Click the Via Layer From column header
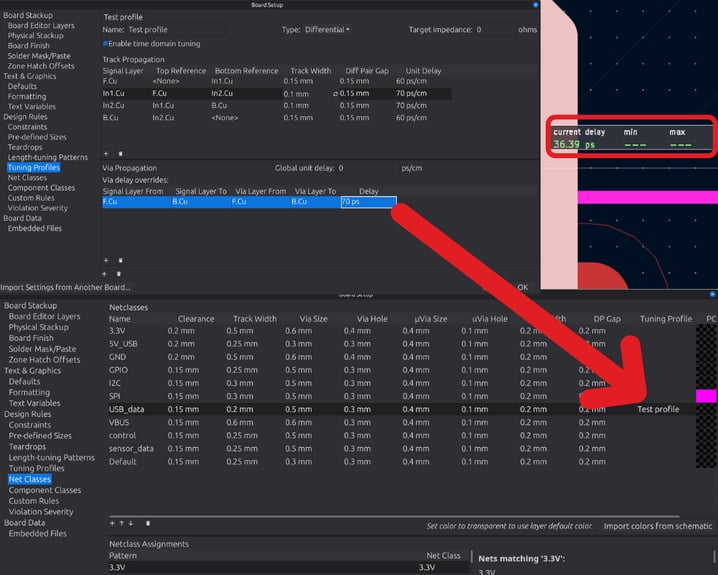 point(260,191)
